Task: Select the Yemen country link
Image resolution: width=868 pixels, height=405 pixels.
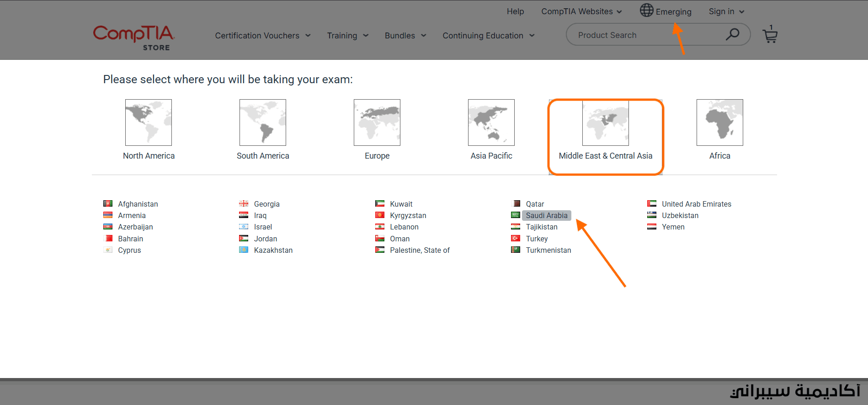Action: coord(673,227)
